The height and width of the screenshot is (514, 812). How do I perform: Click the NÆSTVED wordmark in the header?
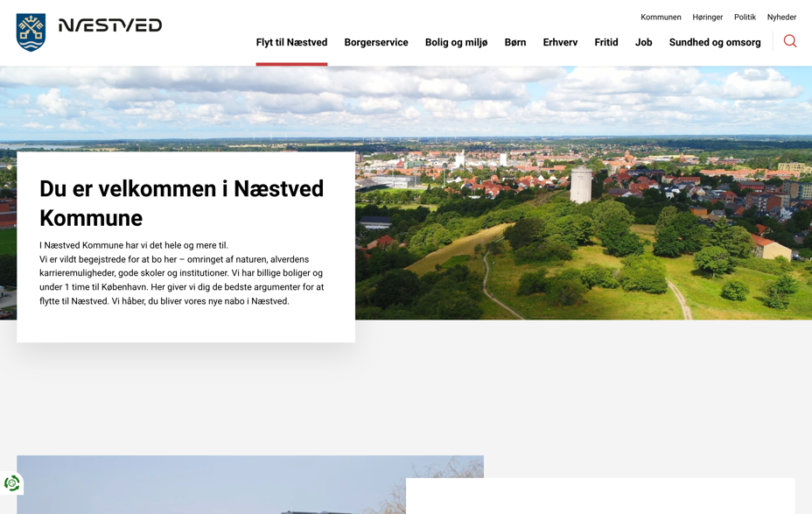[x=110, y=25]
